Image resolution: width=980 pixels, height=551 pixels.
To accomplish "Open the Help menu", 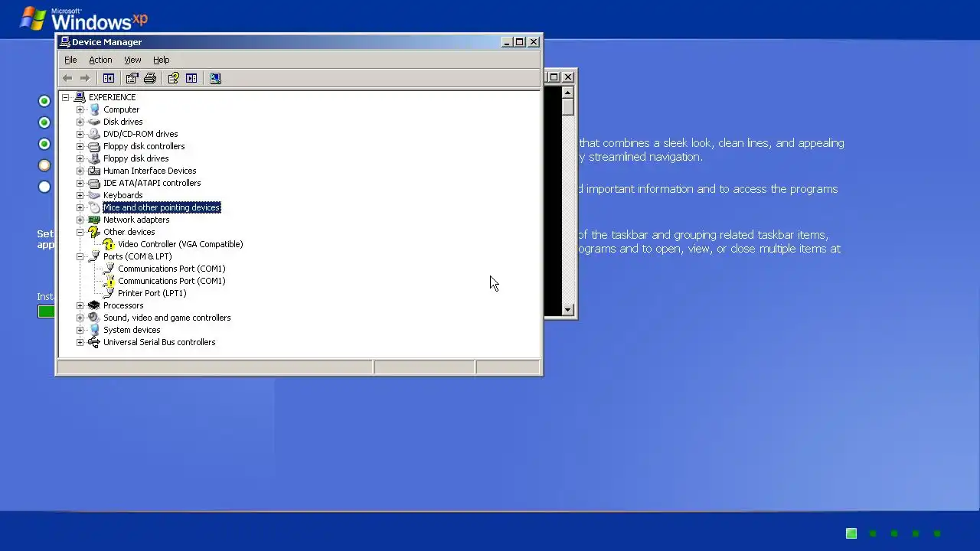I will (161, 60).
